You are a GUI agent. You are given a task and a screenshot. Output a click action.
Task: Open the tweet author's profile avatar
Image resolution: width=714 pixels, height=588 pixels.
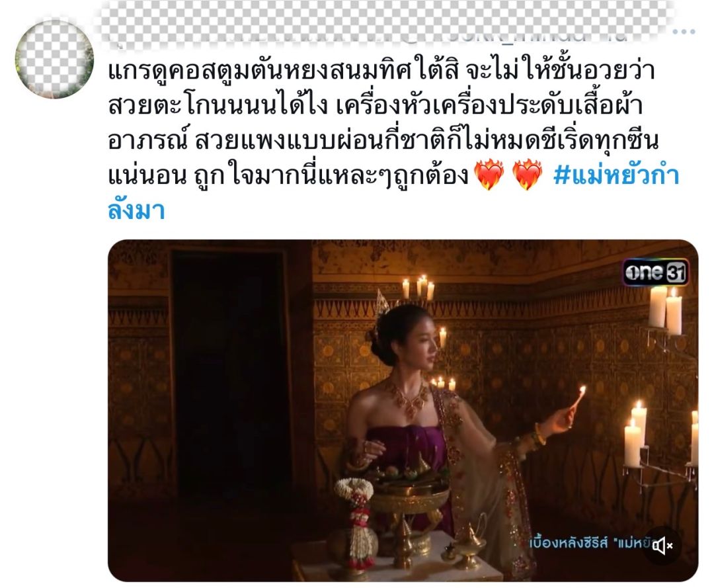pos(54,60)
